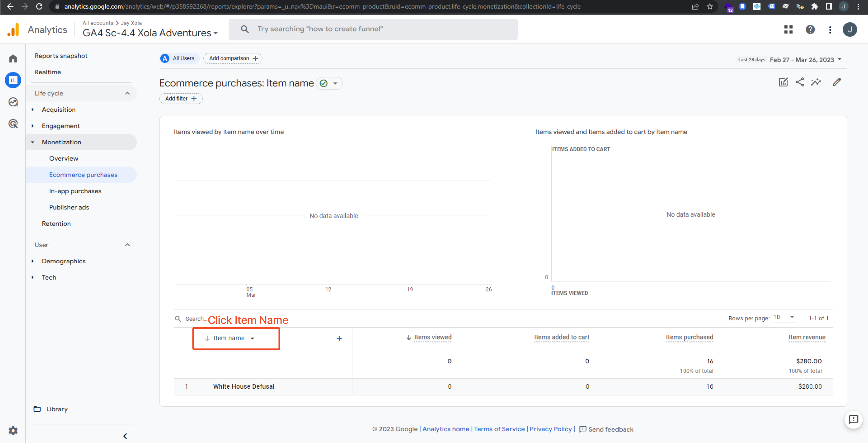Select the Reports icon in left rail

(13, 80)
